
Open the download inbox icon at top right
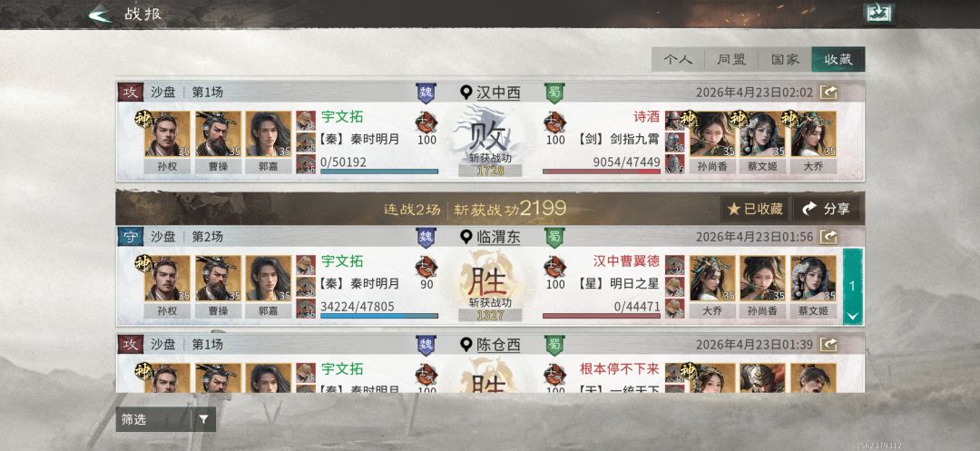[878, 14]
